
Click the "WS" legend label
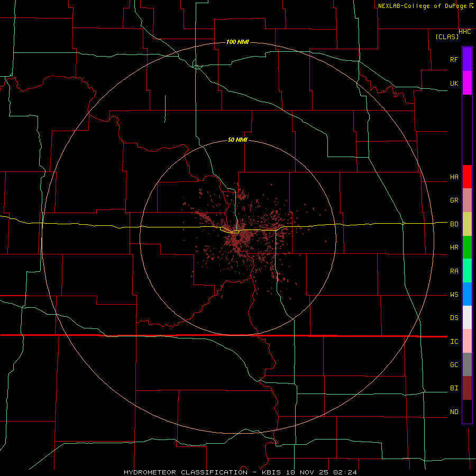[x=454, y=295]
